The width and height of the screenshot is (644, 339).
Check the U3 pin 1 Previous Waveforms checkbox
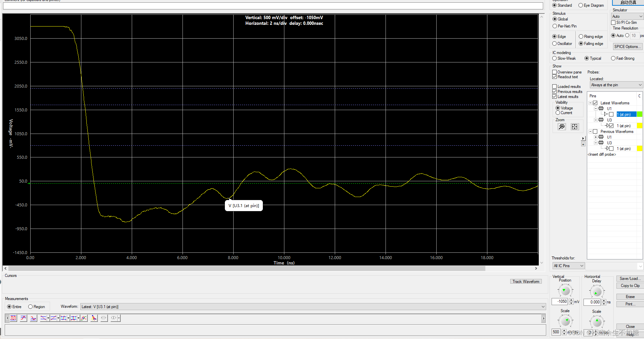[x=611, y=148]
